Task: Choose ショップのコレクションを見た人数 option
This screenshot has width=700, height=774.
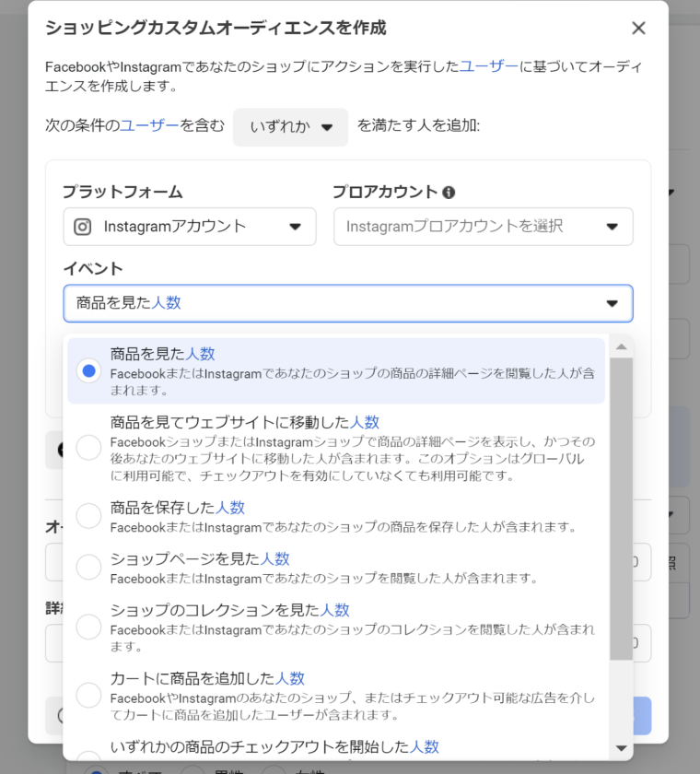Action: pyautogui.click(x=88, y=627)
